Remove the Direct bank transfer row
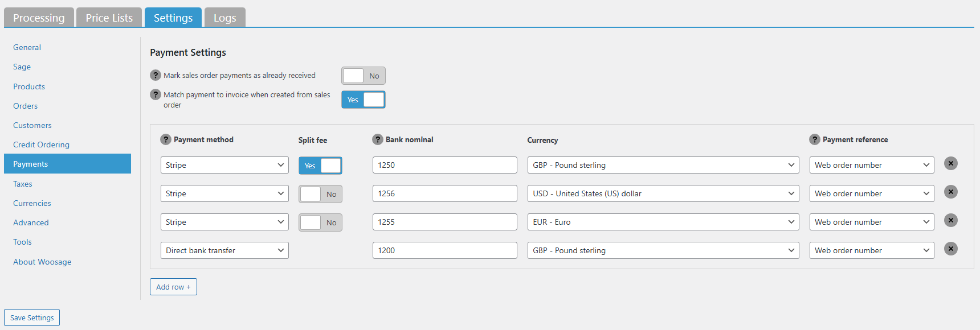This screenshot has height=330, width=980. [x=950, y=249]
